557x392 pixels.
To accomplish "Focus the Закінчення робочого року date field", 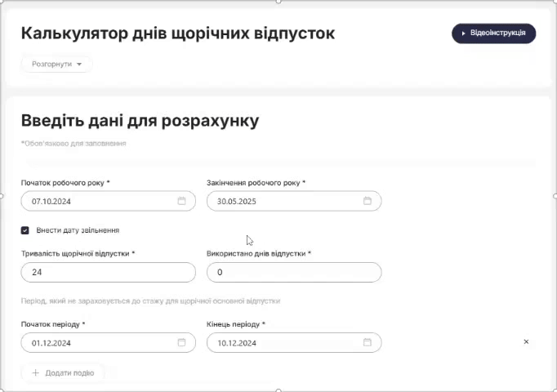I will coord(294,201).
